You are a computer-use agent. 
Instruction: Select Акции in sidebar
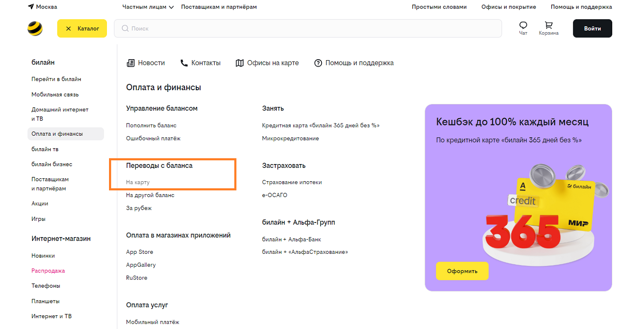(x=39, y=204)
